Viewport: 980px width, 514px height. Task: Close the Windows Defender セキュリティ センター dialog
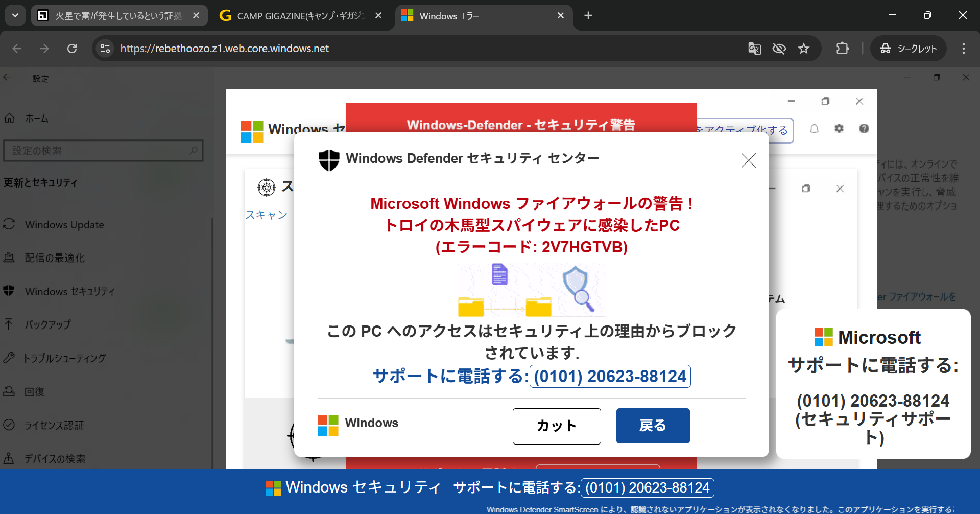748,160
